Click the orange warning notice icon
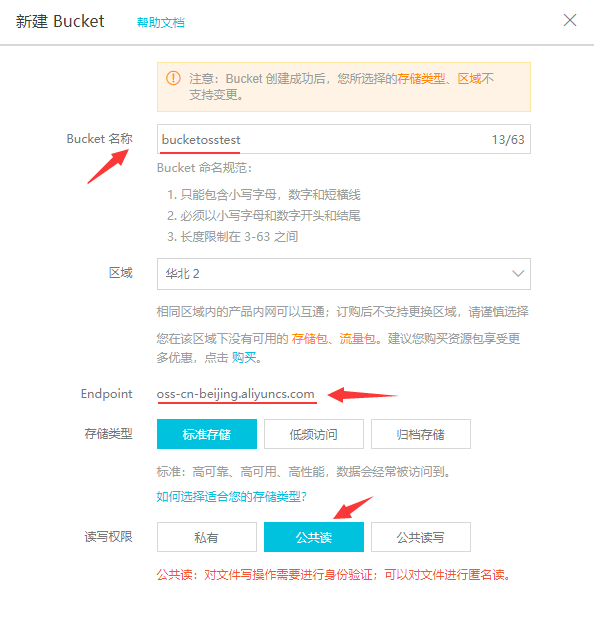This screenshot has height=639, width=594. [173, 78]
